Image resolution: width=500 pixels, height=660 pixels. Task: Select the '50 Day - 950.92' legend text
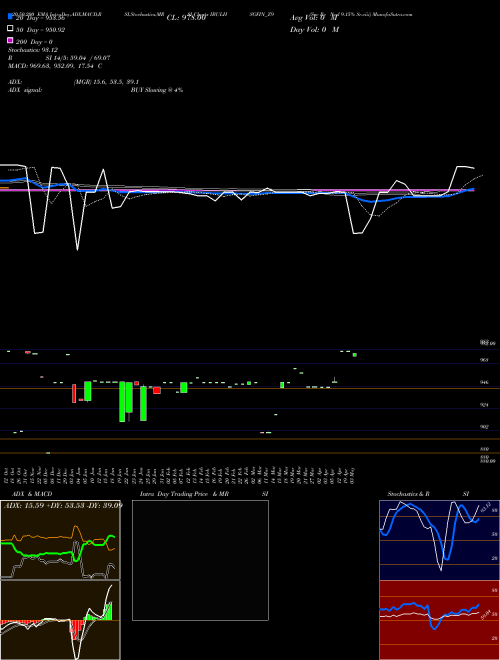[40, 30]
